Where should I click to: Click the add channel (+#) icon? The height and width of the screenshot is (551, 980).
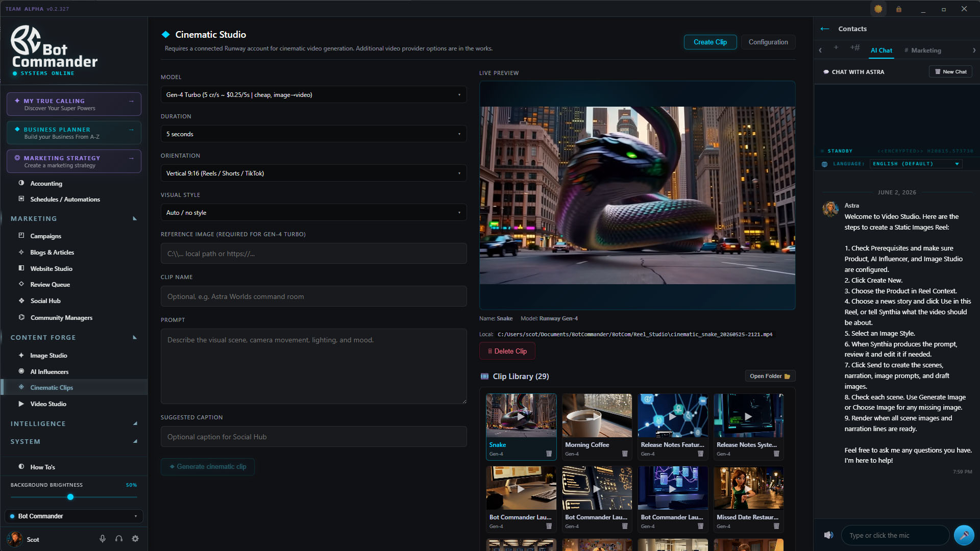855,47
